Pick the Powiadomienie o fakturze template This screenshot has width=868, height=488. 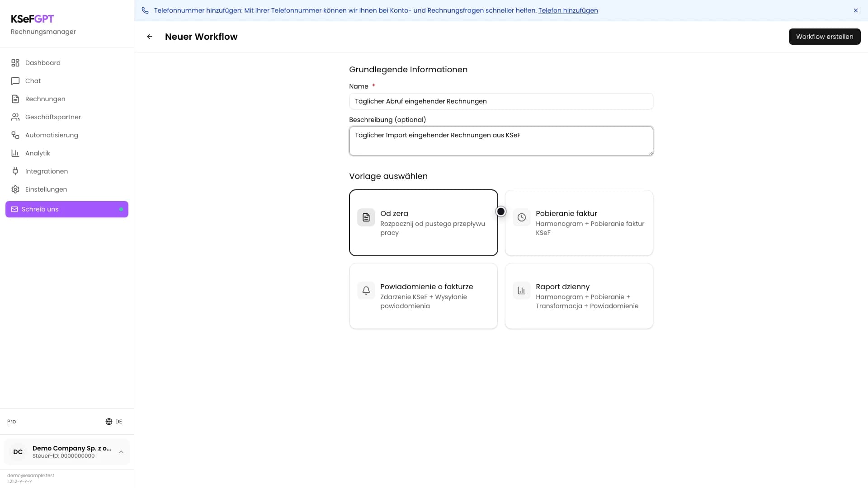(x=424, y=296)
